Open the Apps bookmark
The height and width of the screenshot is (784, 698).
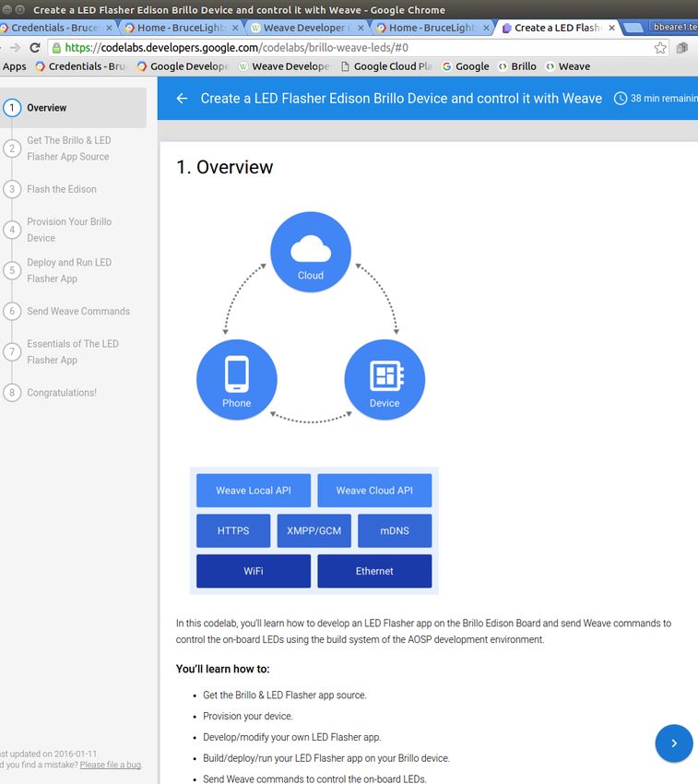pos(14,66)
